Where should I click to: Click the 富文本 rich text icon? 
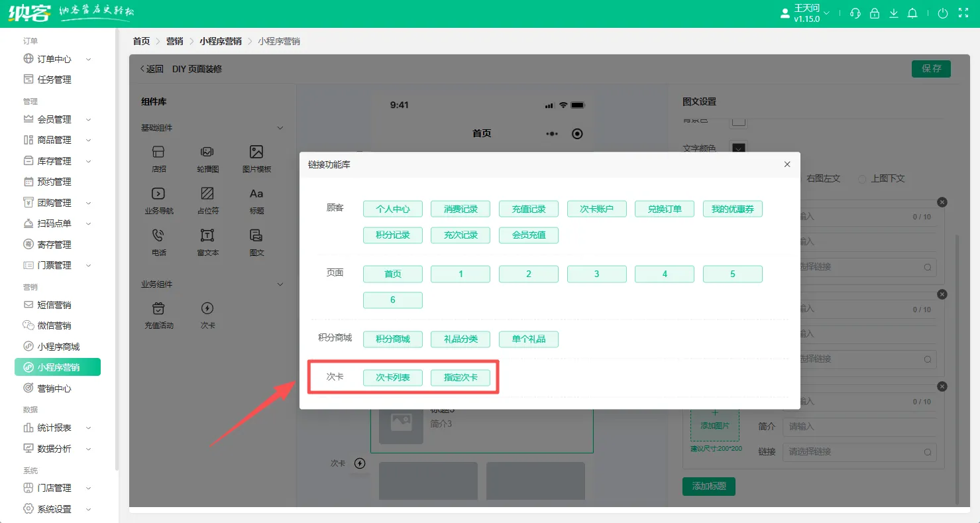207,236
